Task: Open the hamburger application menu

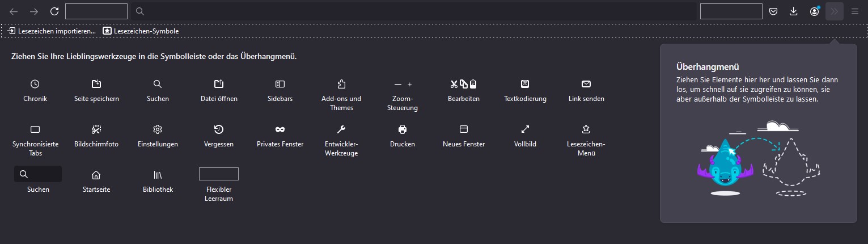Action: click(855, 11)
